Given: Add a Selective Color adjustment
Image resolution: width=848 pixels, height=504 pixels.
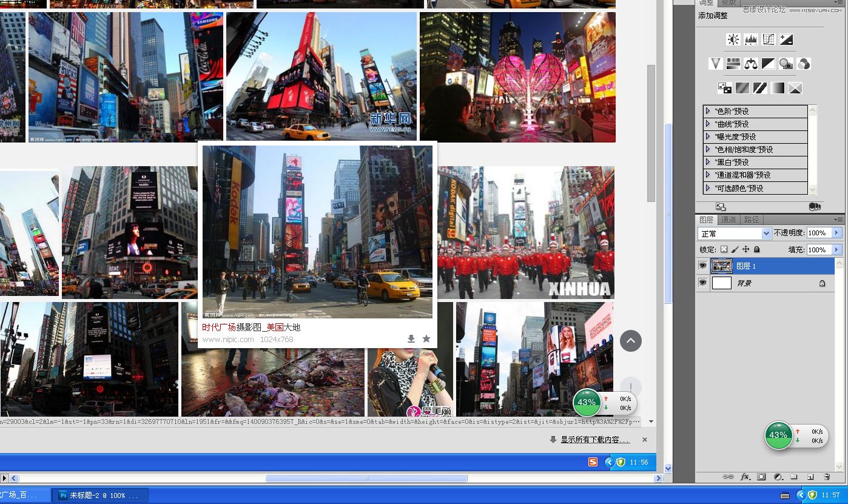Looking at the screenshot, I should [x=795, y=88].
